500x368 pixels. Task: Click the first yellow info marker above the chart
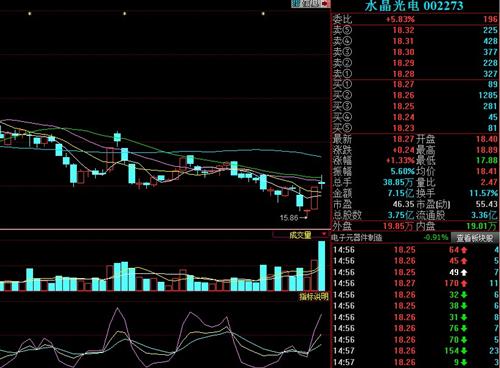tap(30, 14)
